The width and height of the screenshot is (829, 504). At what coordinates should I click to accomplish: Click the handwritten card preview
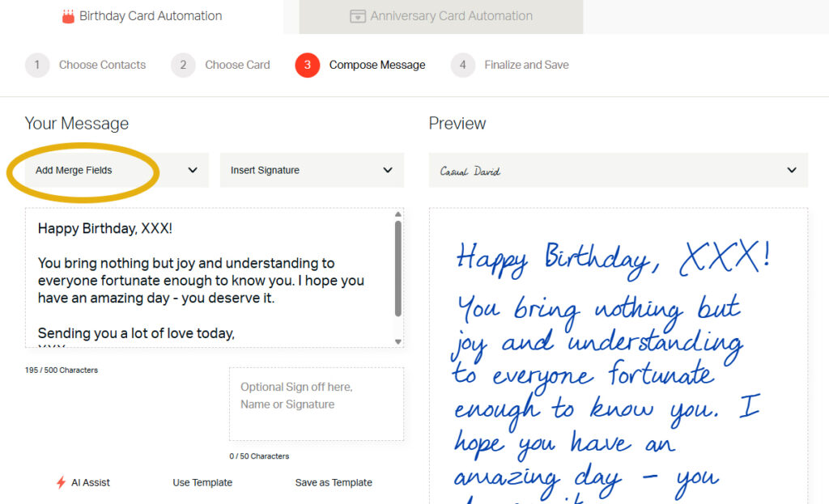click(x=618, y=356)
